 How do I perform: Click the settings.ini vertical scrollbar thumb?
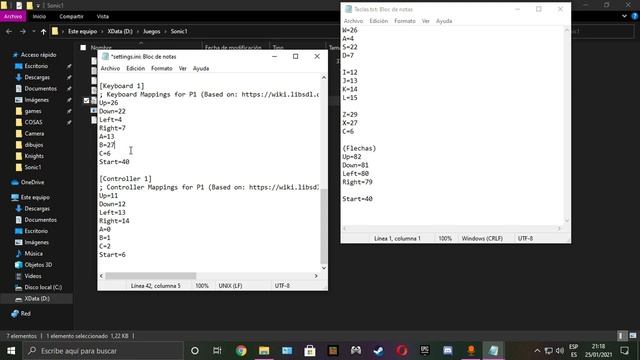pyautogui.click(x=324, y=227)
